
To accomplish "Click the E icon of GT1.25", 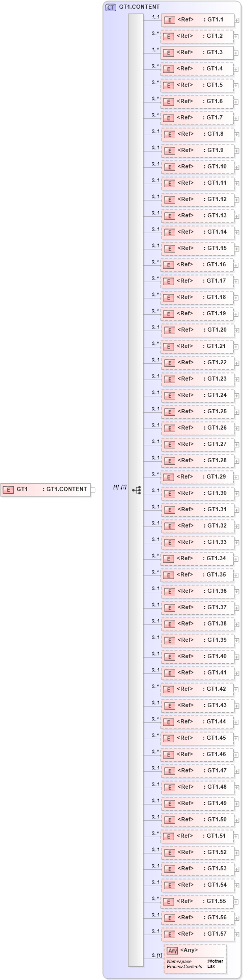I will pyautogui.click(x=169, y=412).
